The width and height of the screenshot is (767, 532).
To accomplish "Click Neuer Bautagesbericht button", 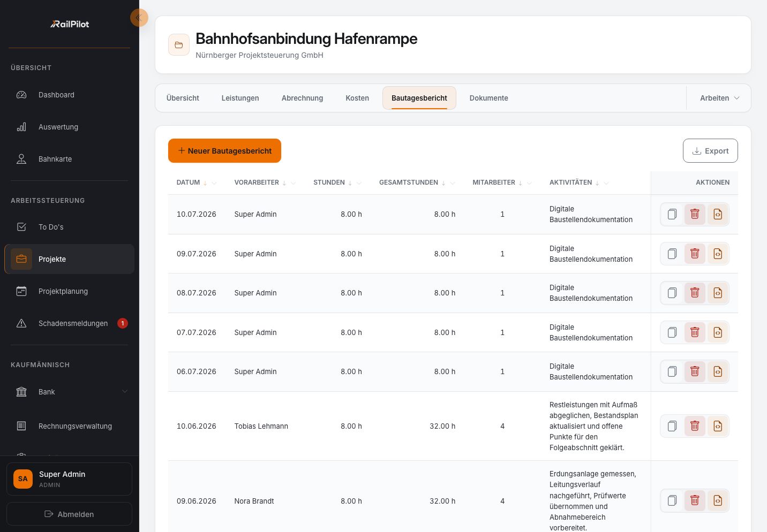I will tap(224, 151).
